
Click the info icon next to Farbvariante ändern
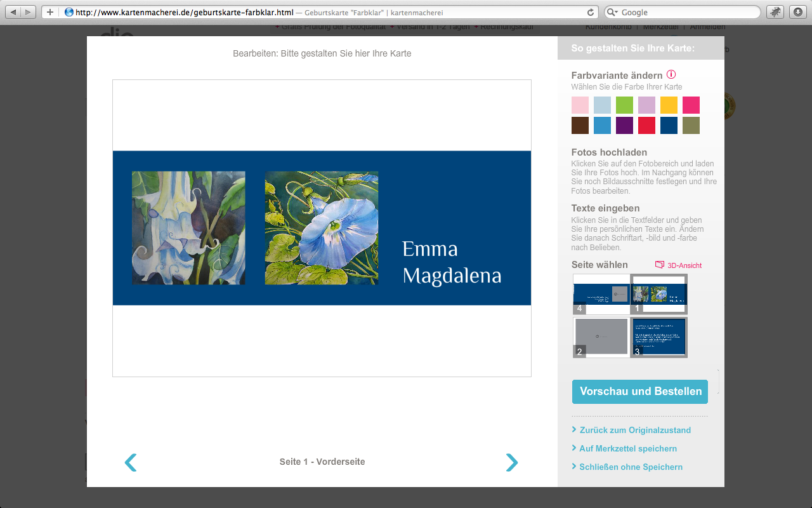671,75
